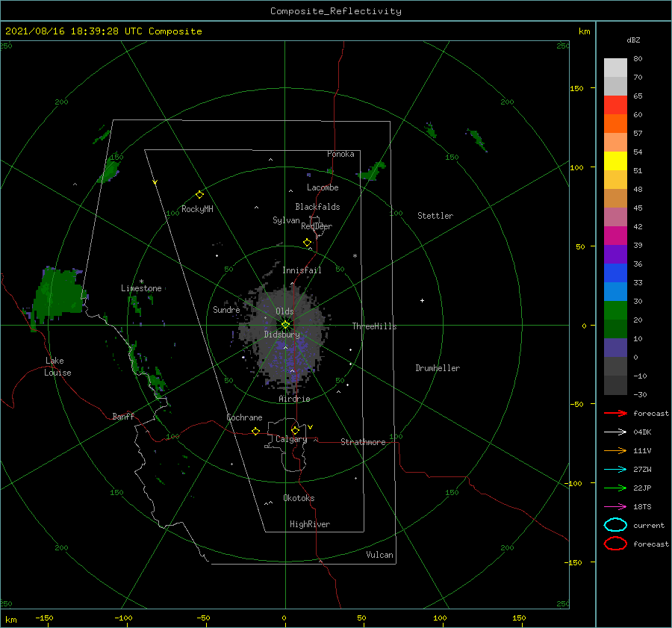Pick the bright yellow dBZ swatch
This screenshot has width=672, height=628.
click(615, 161)
